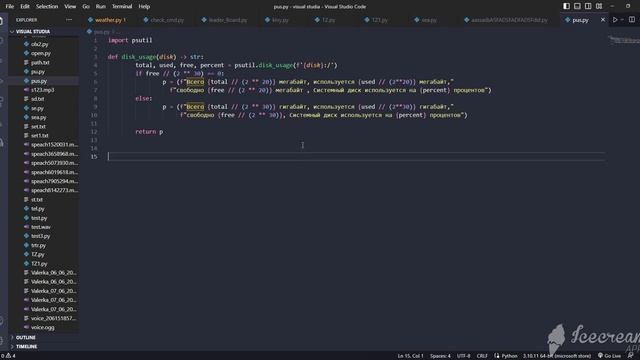Click the audio file icon beside s123.mp3
The width and height of the screenshot is (640, 360).
27,90
